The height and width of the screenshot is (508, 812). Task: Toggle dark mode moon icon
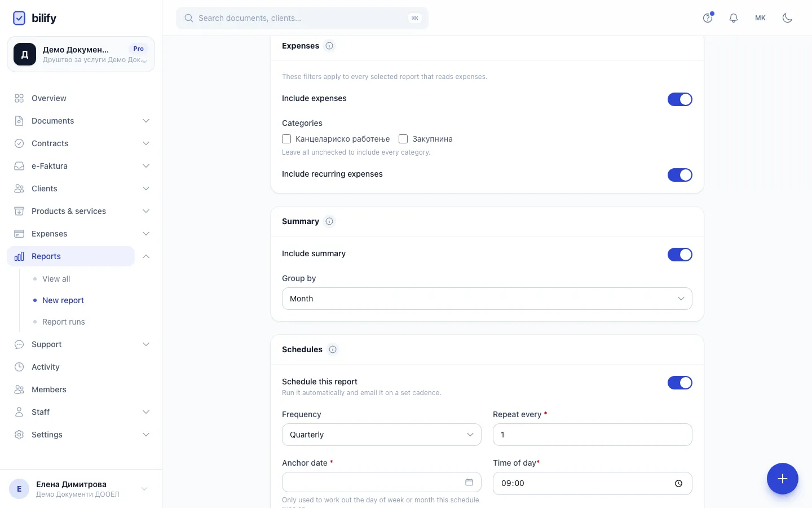pos(787,18)
